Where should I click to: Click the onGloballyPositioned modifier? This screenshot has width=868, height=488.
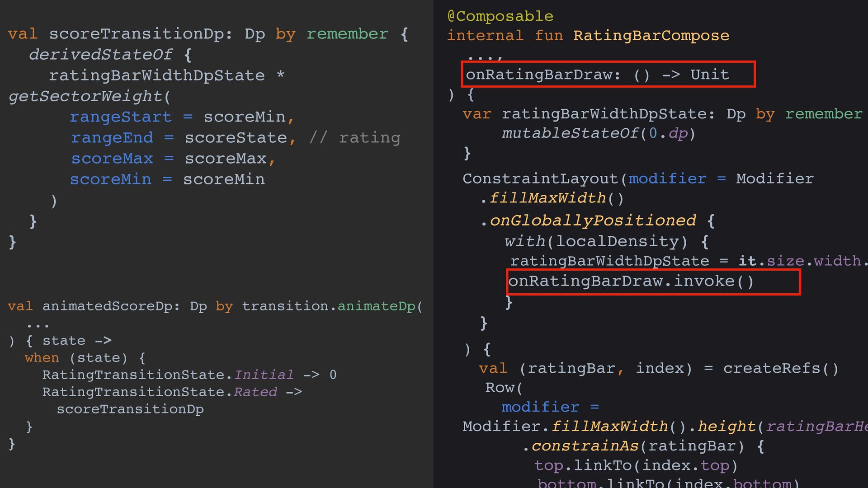point(593,221)
